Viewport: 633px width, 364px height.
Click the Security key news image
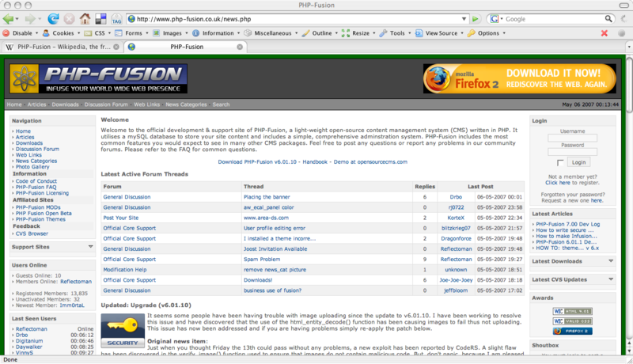[123, 331]
